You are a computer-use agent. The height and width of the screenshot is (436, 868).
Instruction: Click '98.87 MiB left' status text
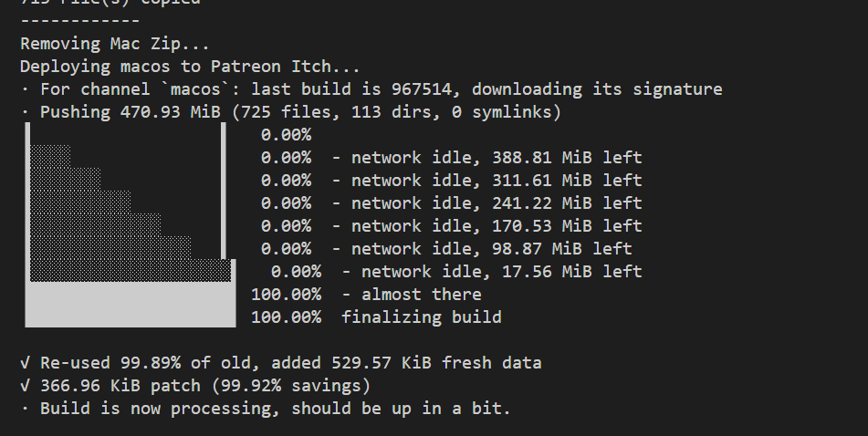tap(562, 248)
